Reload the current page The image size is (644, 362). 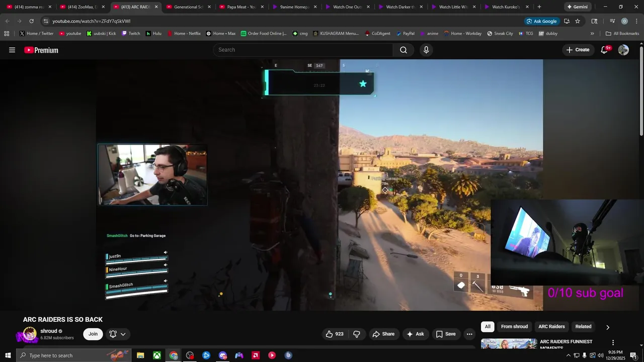[x=31, y=21]
